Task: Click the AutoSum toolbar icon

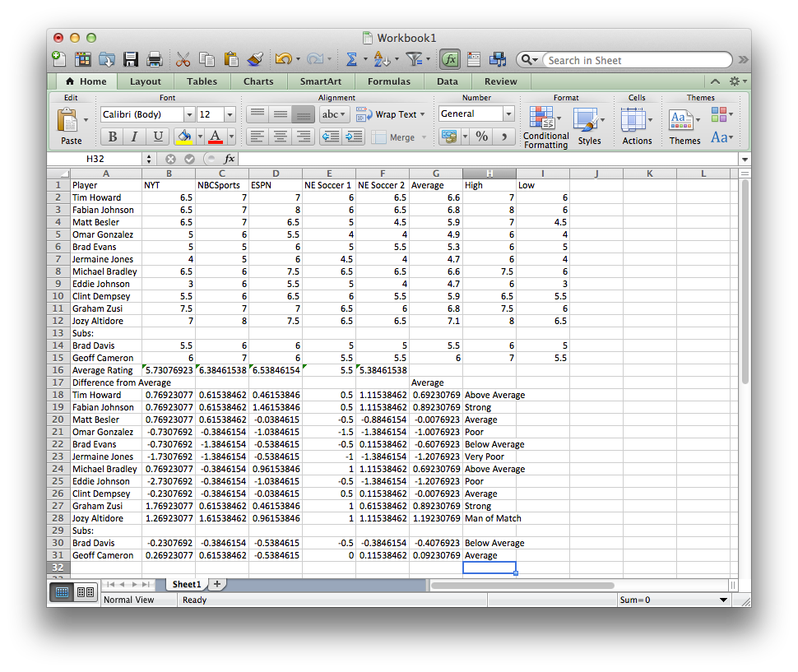Action: point(352,59)
